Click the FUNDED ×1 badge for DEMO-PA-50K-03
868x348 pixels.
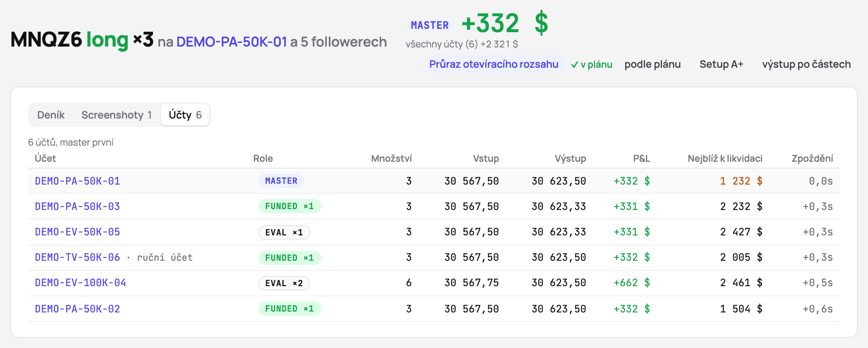[290, 206]
